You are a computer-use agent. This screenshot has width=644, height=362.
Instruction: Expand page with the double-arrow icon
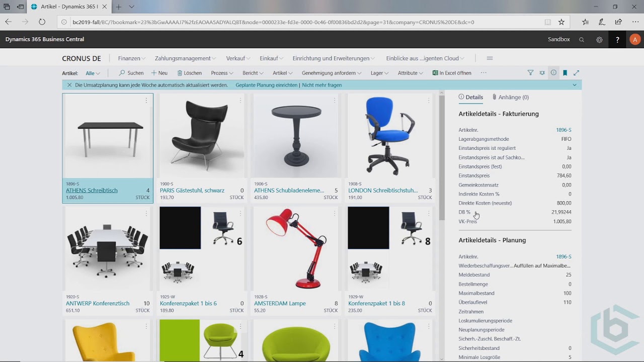577,73
